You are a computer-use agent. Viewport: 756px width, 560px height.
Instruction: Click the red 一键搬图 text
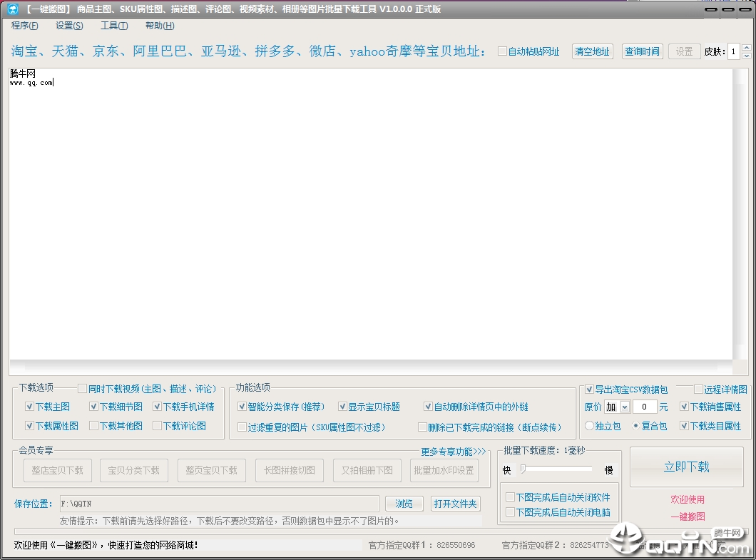click(688, 516)
